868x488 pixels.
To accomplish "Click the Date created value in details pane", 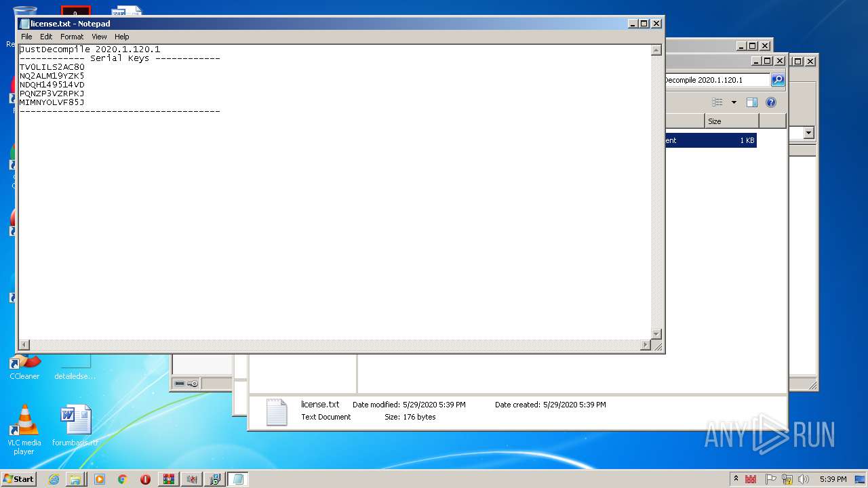I will point(574,405).
